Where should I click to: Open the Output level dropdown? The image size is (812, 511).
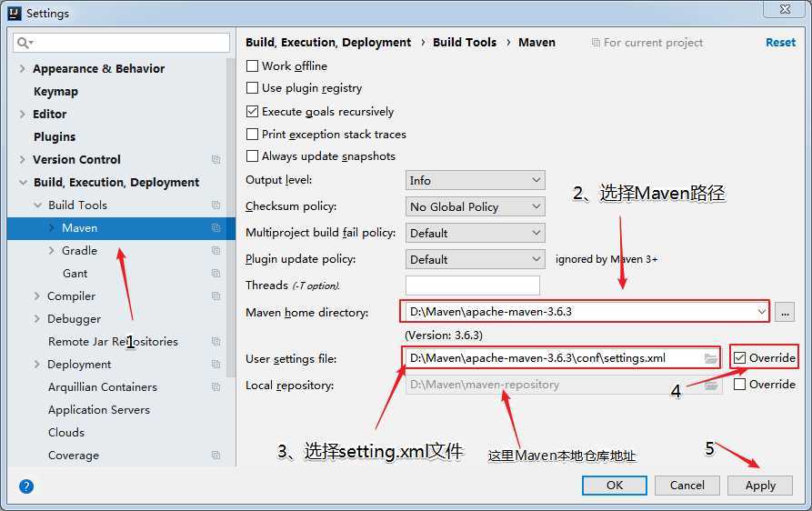click(x=475, y=180)
